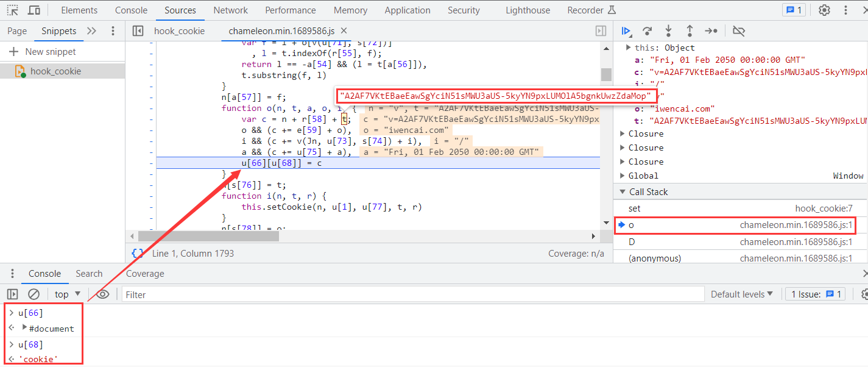Image resolution: width=868 pixels, height=367 pixels.
Task: Click the step into function icon
Action: [x=668, y=31]
